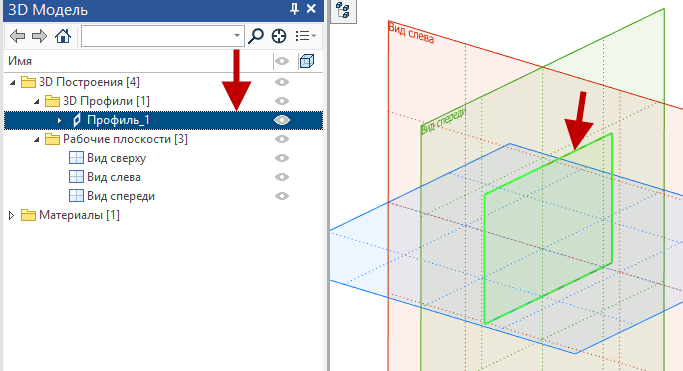
Task: Click inside the search input field
Action: 157,36
